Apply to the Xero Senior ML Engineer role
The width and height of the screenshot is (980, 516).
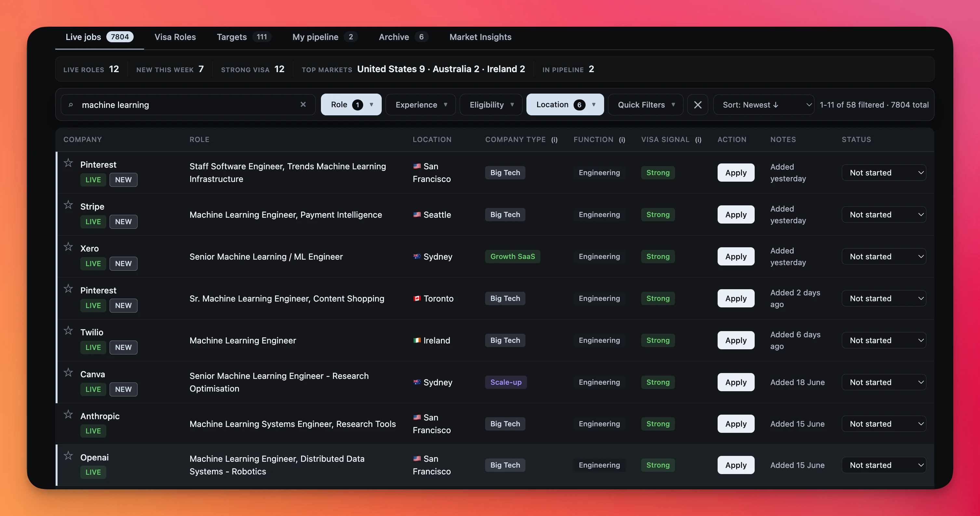point(736,256)
